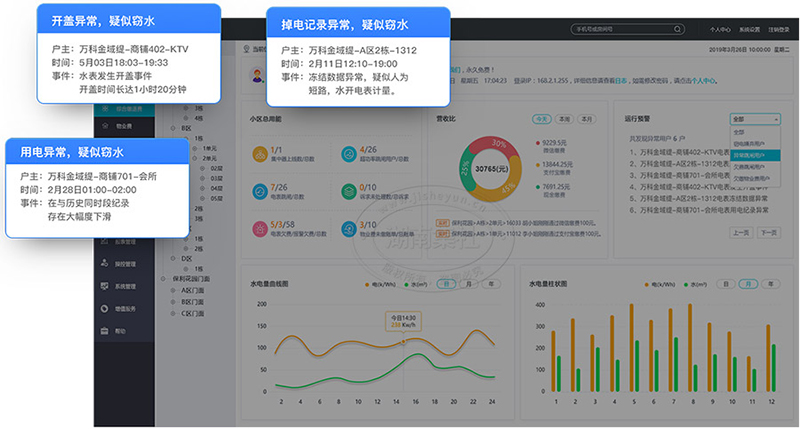
Task: Select 今天 in the 营收比 panel
Action: [541, 118]
